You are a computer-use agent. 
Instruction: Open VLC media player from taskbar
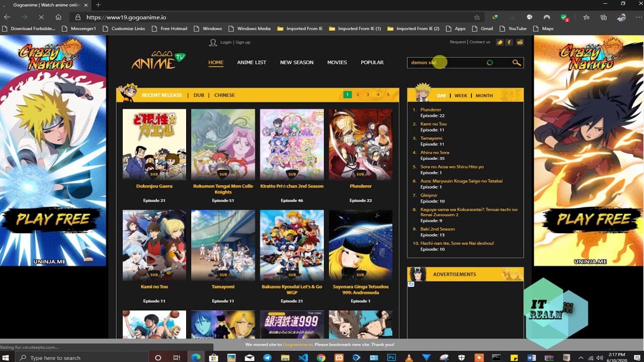pyautogui.click(x=409, y=357)
